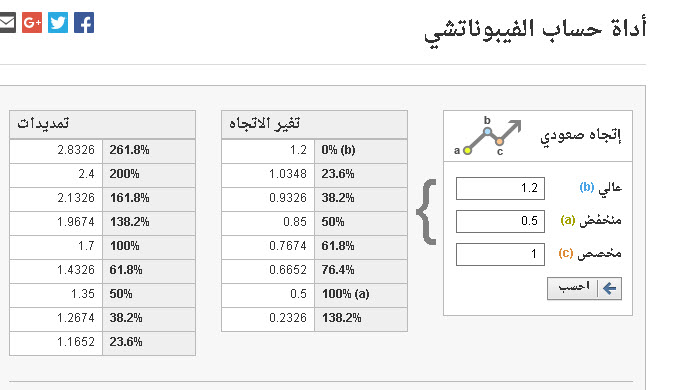Click the curly brace beside inputs
The image size is (691, 390).
(426, 212)
